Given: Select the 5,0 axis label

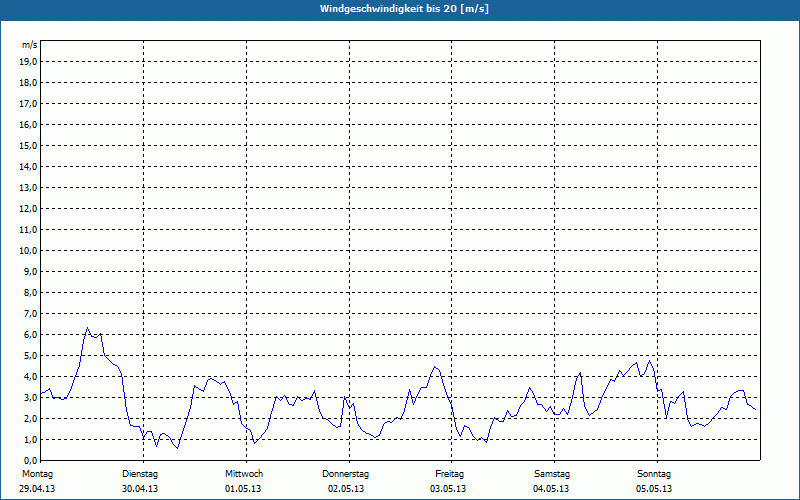Looking at the screenshot, I should (x=30, y=356).
